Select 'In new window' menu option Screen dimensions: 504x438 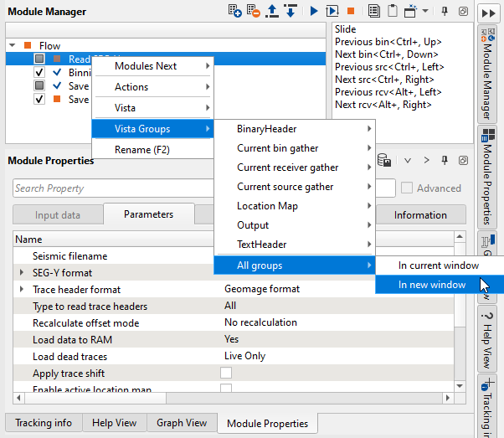pyautogui.click(x=431, y=285)
